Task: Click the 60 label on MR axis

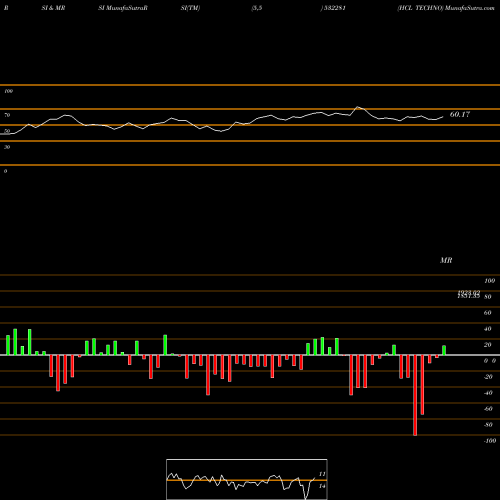Action: pyautogui.click(x=488, y=313)
